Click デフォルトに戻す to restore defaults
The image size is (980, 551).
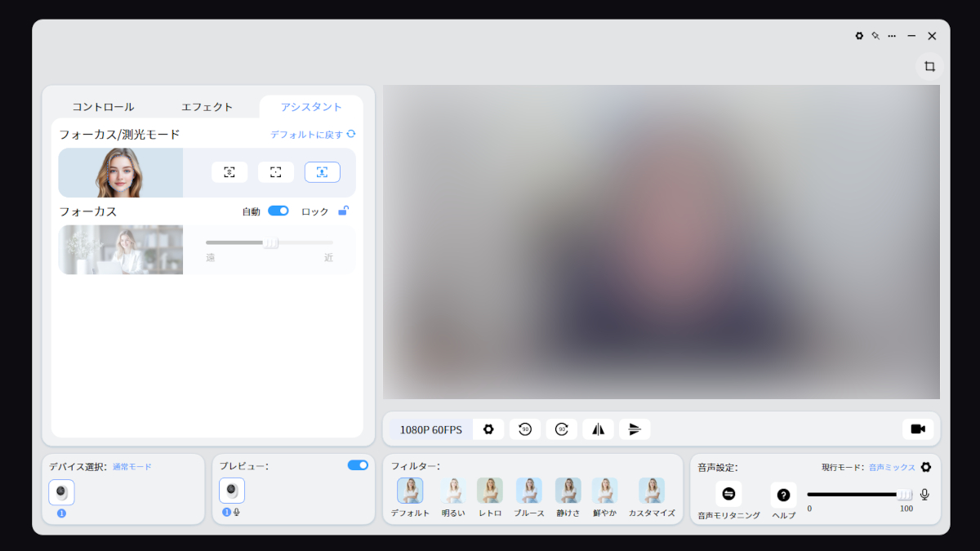[x=306, y=134]
